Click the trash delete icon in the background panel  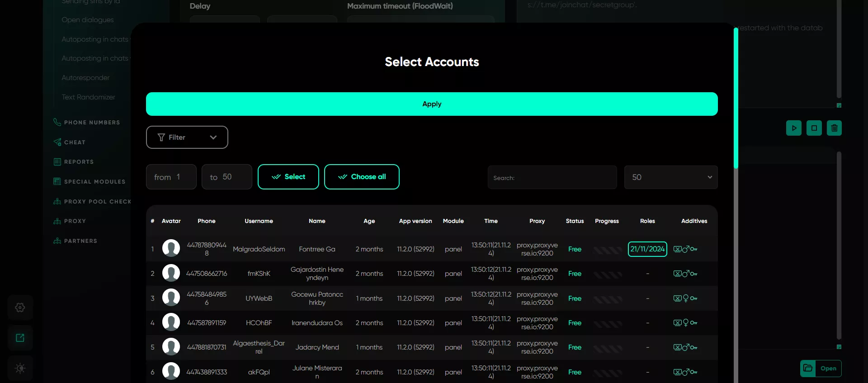pyautogui.click(x=835, y=128)
